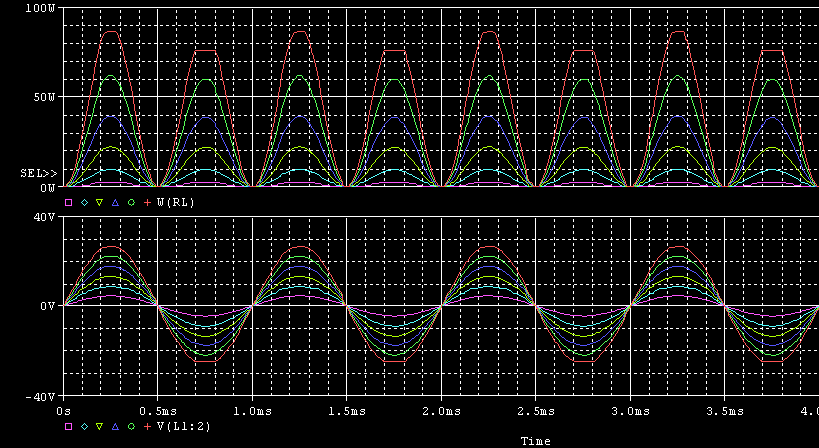The width and height of the screenshot is (819, 448).
Task: Select the cyan diamond in V(L1:2) legend
Action: (84, 426)
